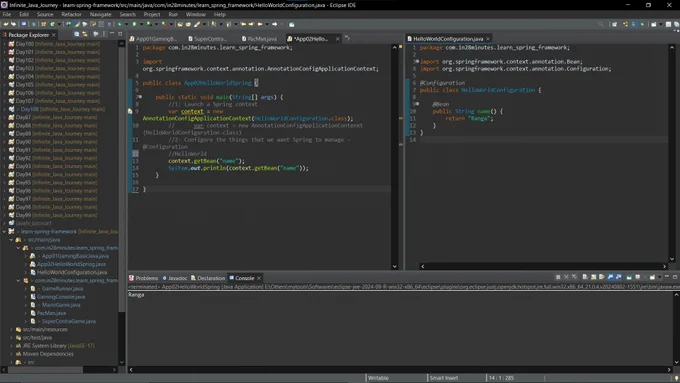Click the Terminate stop icon in Console
The width and height of the screenshot is (680, 383).
click(558, 277)
